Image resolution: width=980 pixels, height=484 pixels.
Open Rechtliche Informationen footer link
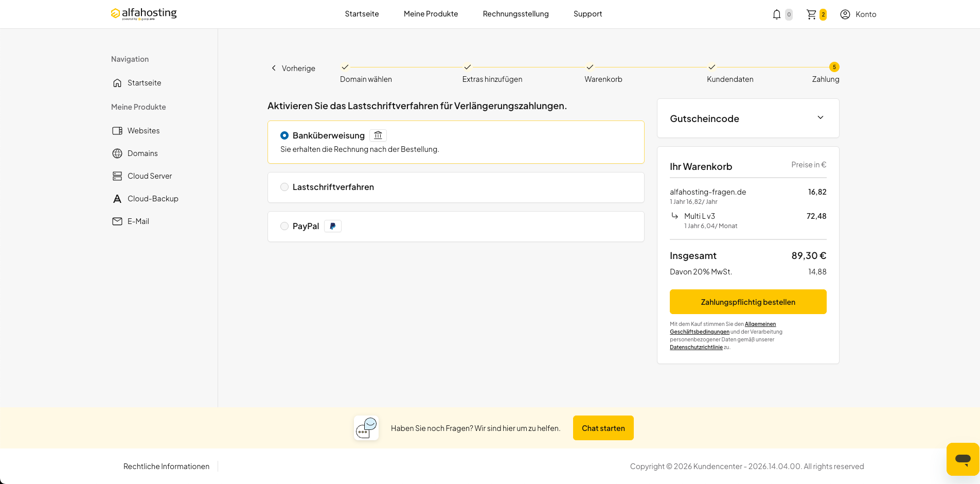[166, 466]
